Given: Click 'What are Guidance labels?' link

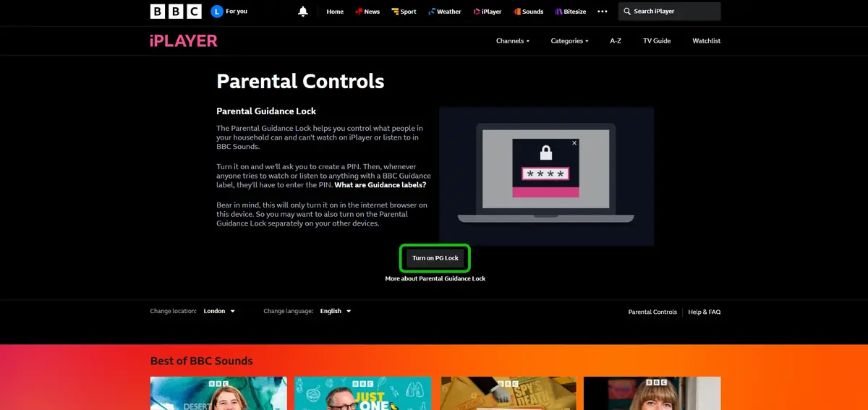Looking at the screenshot, I should tap(380, 184).
